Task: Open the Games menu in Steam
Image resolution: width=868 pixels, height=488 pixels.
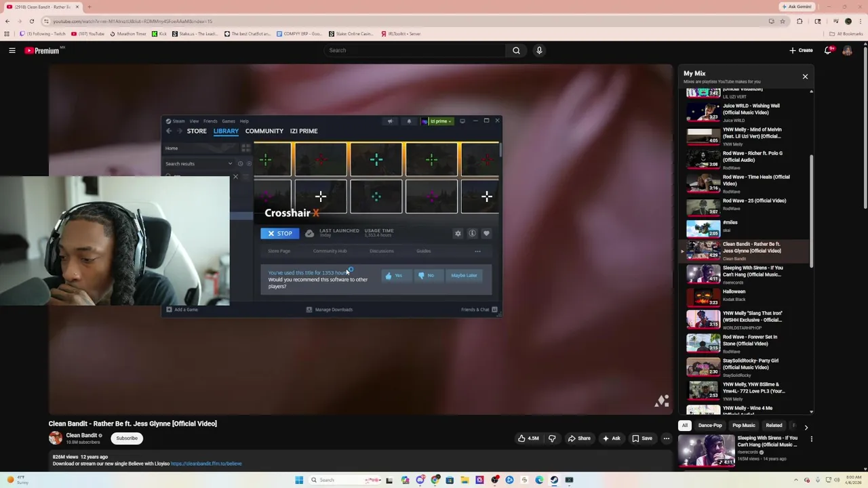Action: pos(229,121)
